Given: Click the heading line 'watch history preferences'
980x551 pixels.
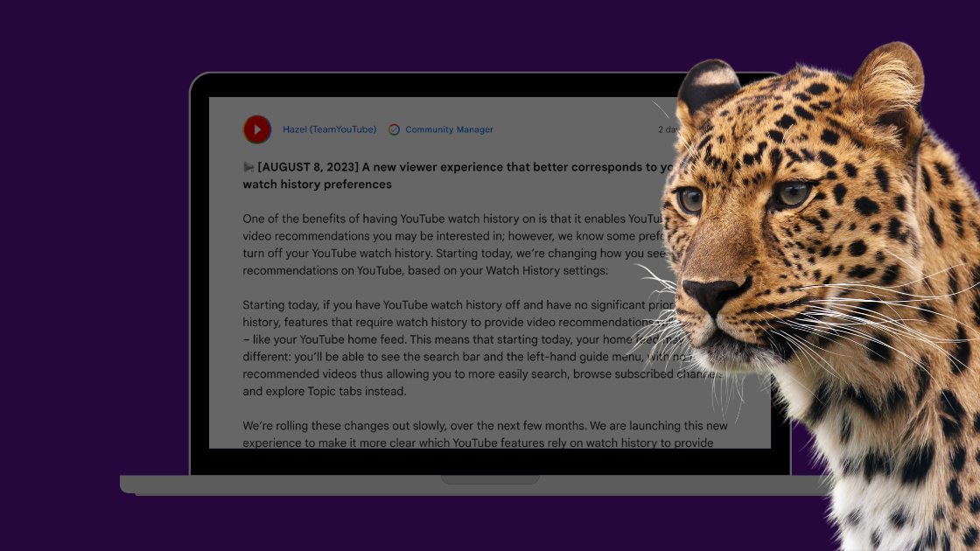Looking at the screenshot, I should click(317, 185).
